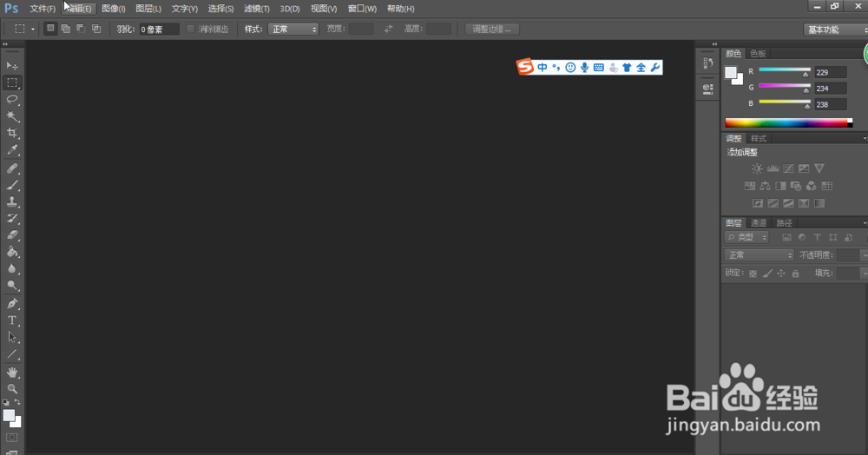Collapse the right panels with the double arrow
Viewport: 868px width, 455px height.
click(x=714, y=44)
